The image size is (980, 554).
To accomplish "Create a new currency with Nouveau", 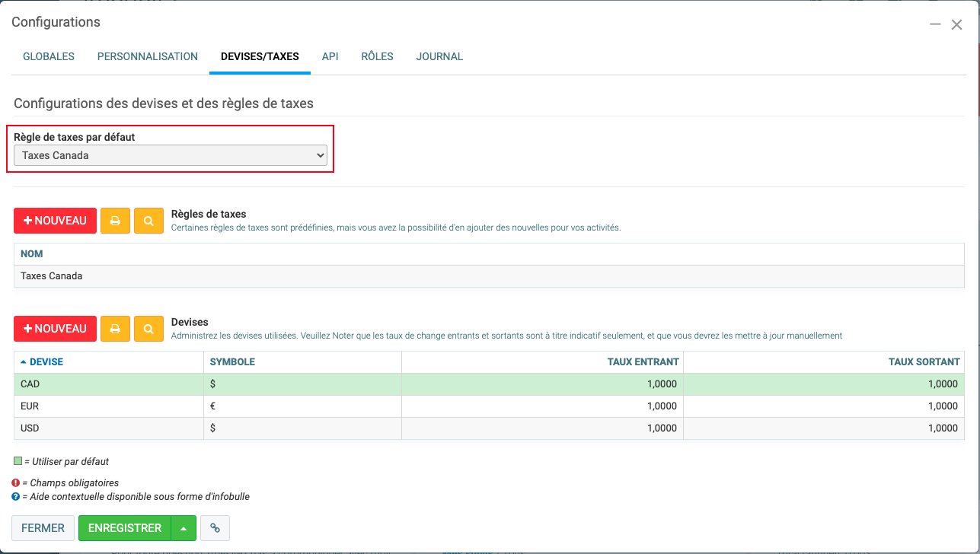I will [55, 329].
